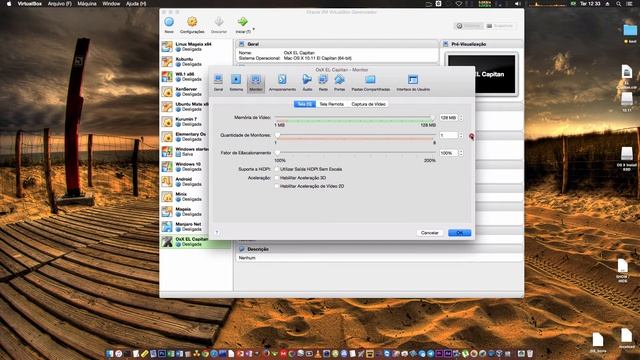The height and width of the screenshot is (360, 640).
Task: Select the Minix virtual machine
Action: point(196,197)
